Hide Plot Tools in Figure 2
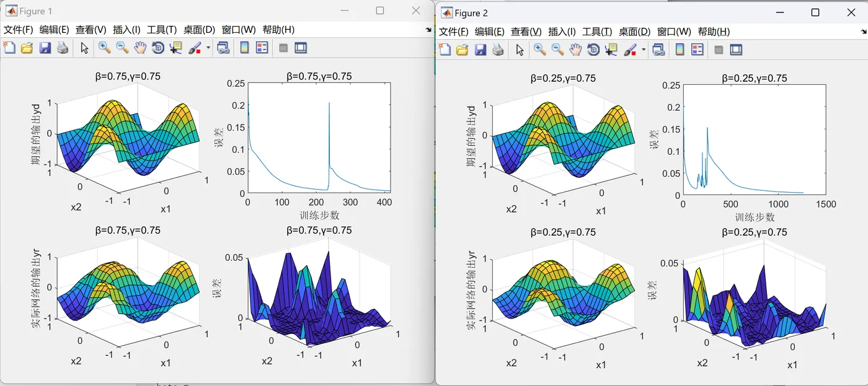This screenshot has height=386, width=868. point(719,50)
